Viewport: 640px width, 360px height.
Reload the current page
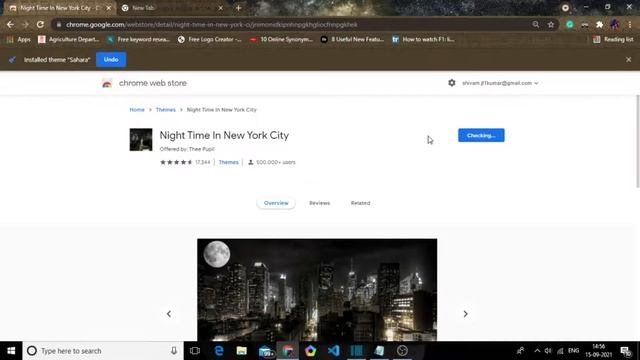pos(40,24)
